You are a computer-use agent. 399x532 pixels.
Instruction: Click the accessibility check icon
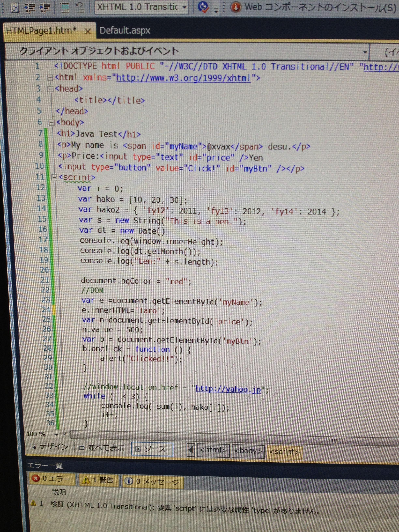203,7
